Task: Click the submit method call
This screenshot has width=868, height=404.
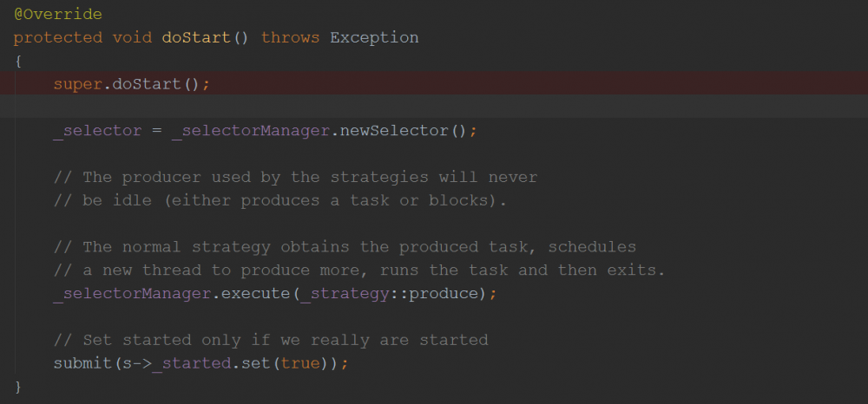Action: point(82,363)
